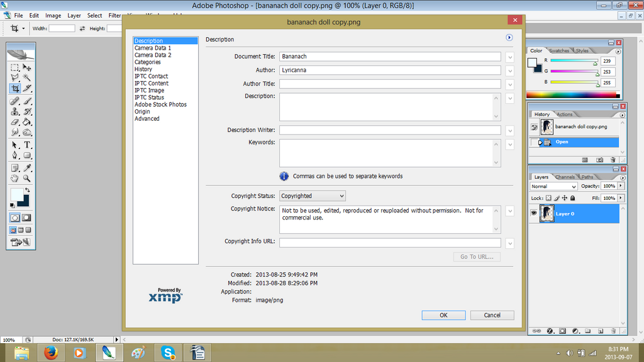
Task: Set history brush source to snapshot
Action: 534,127
